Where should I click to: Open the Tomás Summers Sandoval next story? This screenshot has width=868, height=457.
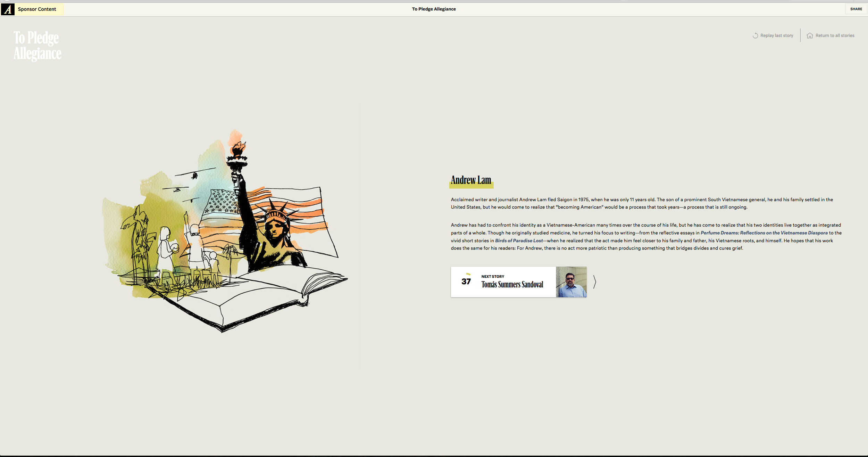tap(519, 282)
